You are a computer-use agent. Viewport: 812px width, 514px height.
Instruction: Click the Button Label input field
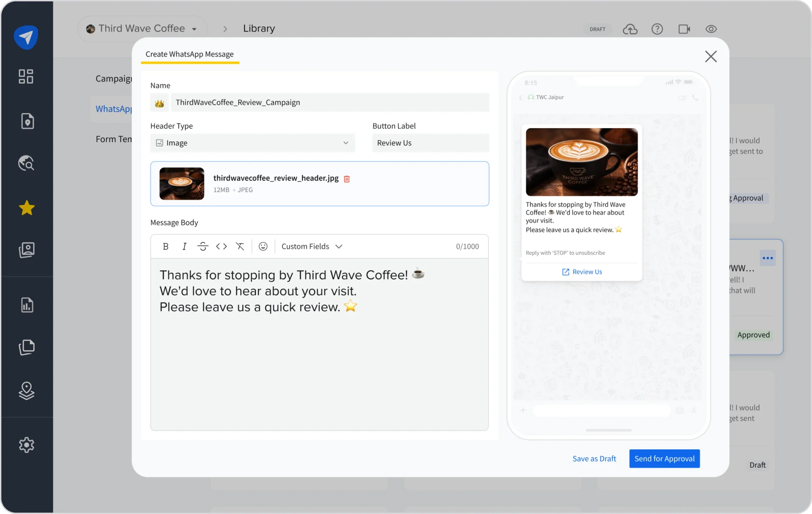431,143
